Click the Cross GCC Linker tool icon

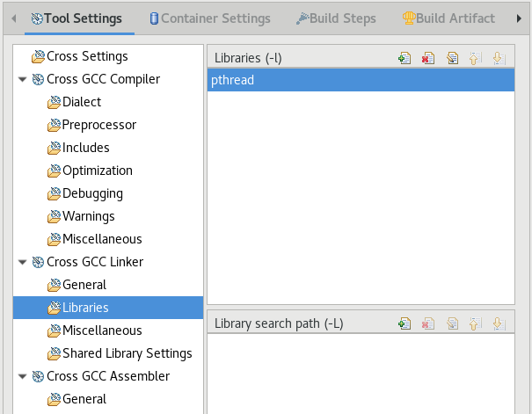tap(38, 262)
